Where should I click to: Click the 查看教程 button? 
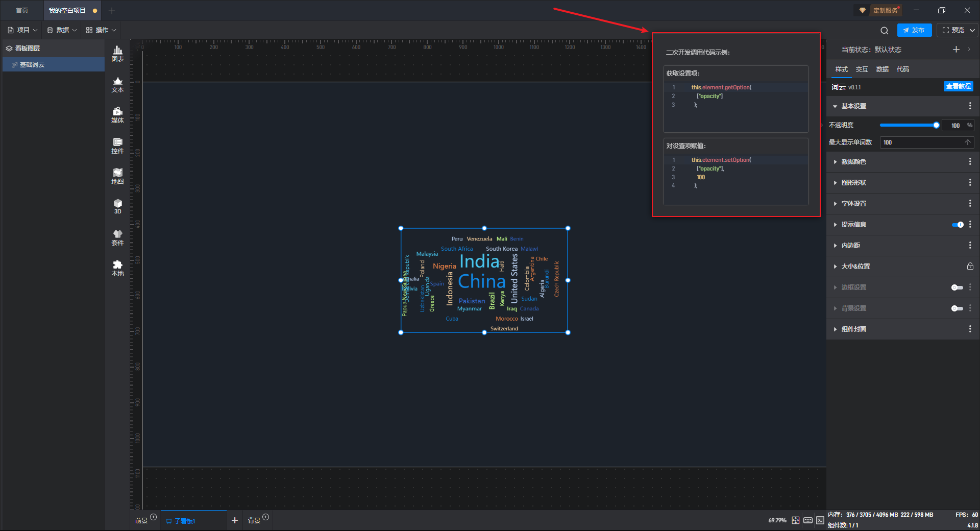point(958,87)
